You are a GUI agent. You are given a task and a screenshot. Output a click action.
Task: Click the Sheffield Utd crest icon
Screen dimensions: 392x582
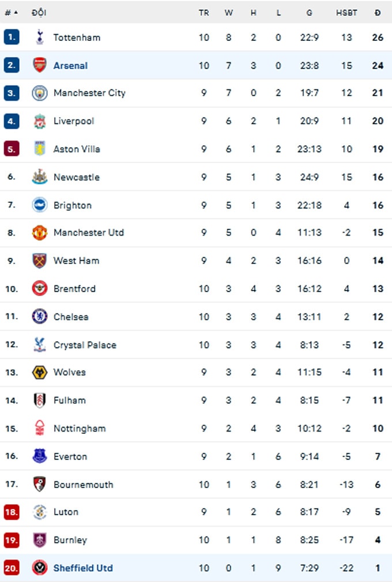coord(40,568)
